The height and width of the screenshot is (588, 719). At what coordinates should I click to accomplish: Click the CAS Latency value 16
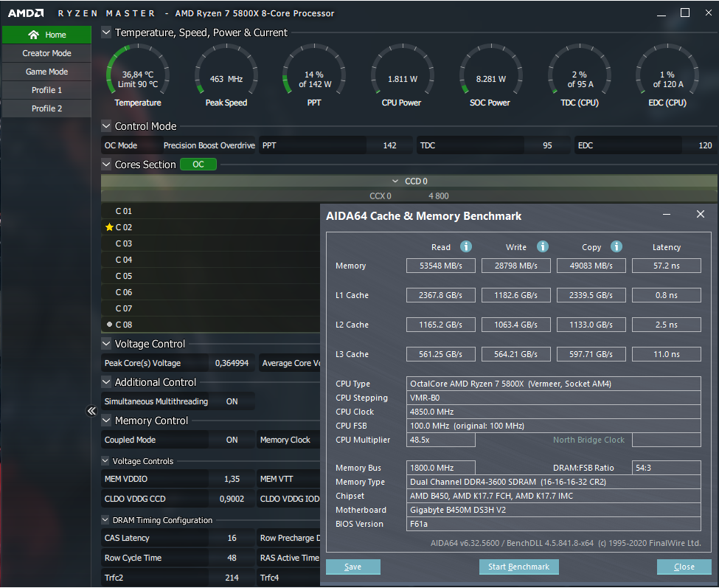click(232, 538)
